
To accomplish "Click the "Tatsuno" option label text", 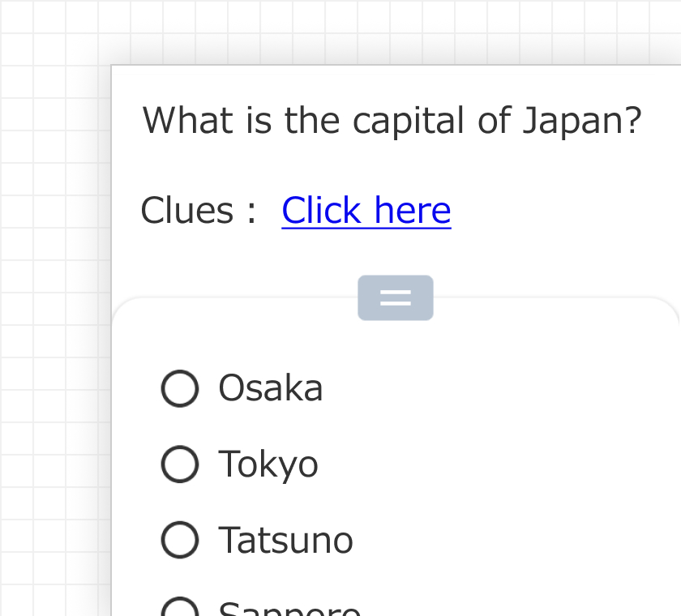I will [x=286, y=541].
